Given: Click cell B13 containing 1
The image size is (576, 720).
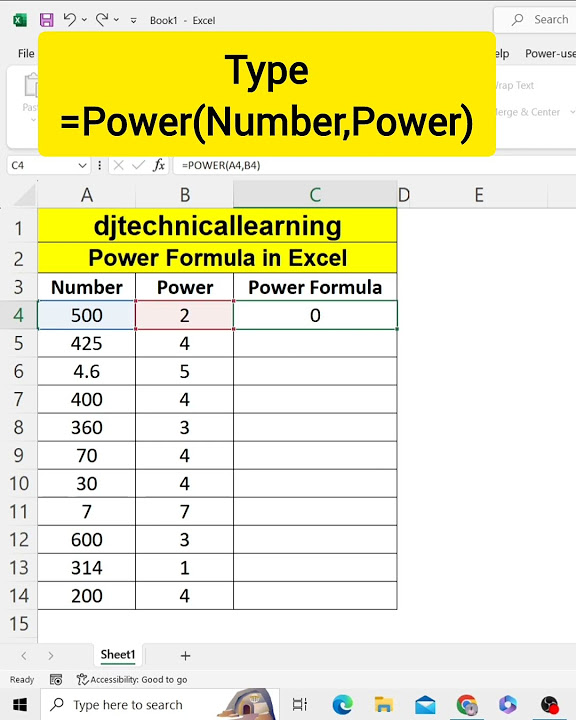Looking at the screenshot, I should point(185,568).
